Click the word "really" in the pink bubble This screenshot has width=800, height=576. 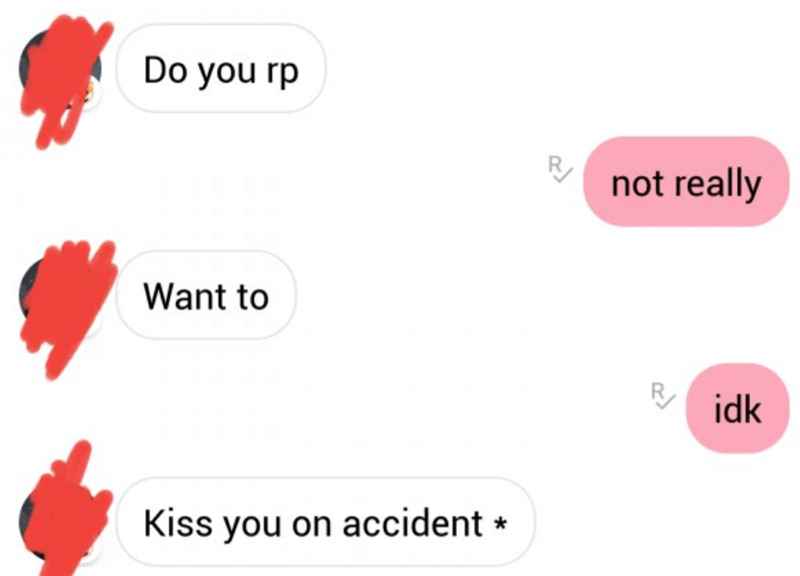(x=718, y=184)
